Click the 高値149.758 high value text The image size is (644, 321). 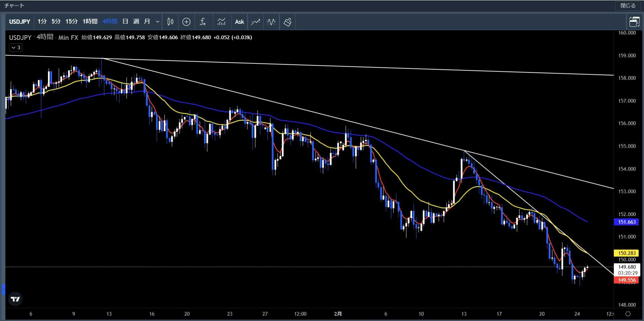[x=129, y=38]
